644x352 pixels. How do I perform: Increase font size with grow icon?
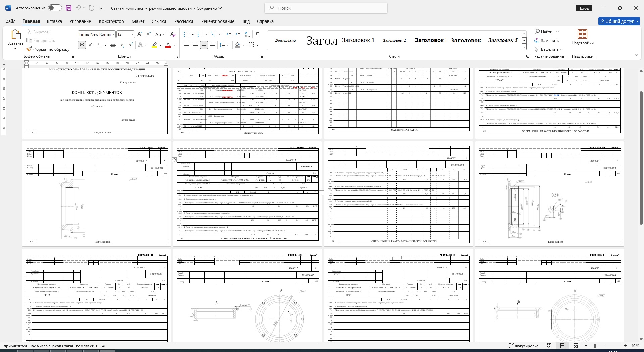[x=140, y=34]
